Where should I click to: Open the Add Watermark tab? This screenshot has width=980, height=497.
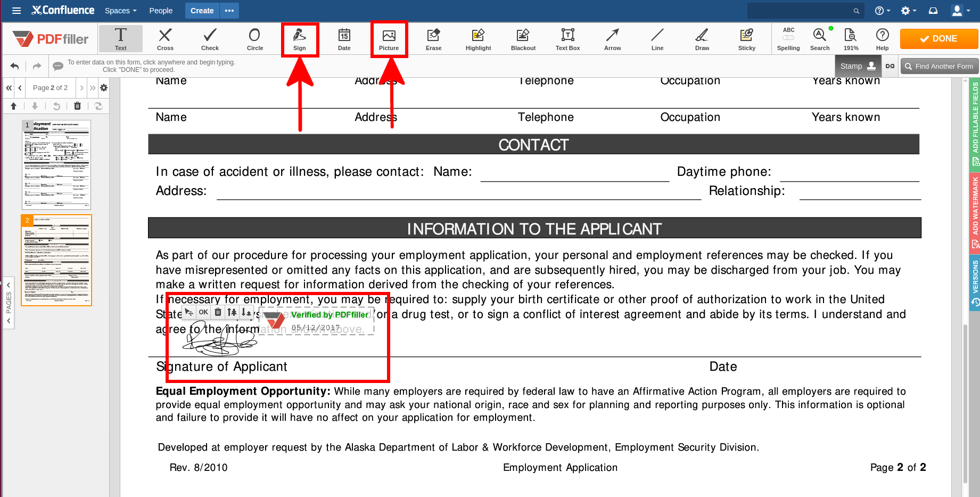(975, 212)
